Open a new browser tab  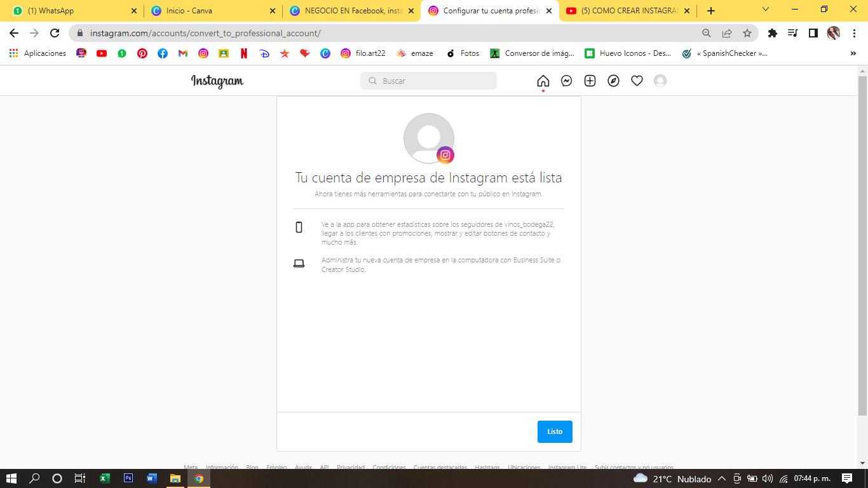711,11
